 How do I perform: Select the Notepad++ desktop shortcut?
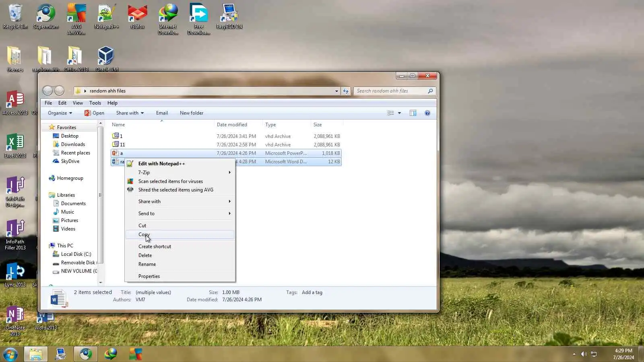pyautogui.click(x=107, y=17)
